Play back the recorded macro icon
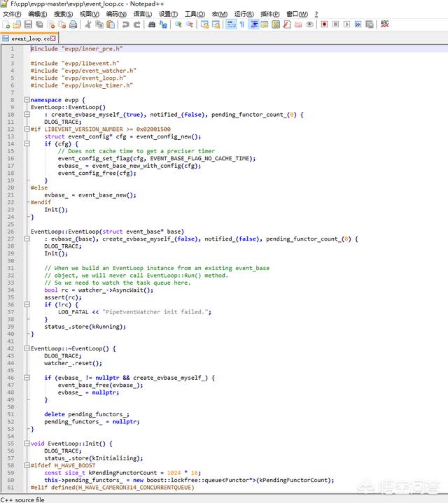 [x=347, y=24]
